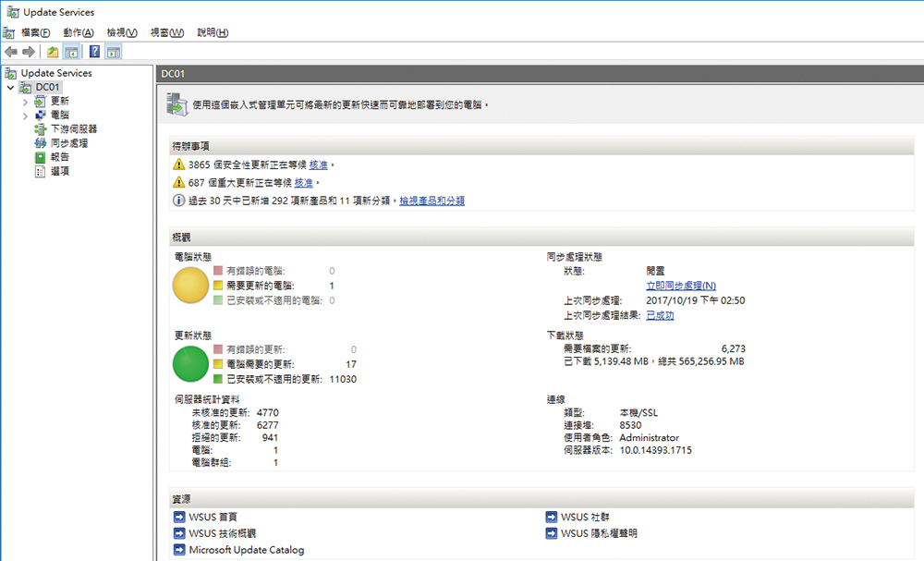Image resolution: width=924 pixels, height=561 pixels.
Task: Open the 檔案(F) menu
Action: [x=35, y=32]
